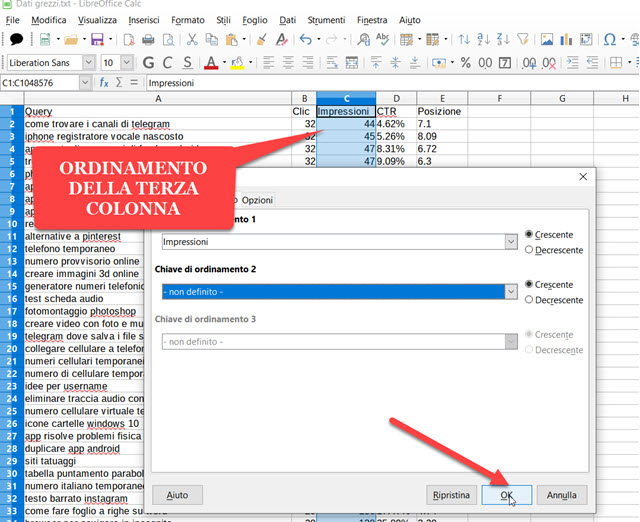640x522 pixels.
Task: Click the Undo arrow icon
Action: click(306, 40)
